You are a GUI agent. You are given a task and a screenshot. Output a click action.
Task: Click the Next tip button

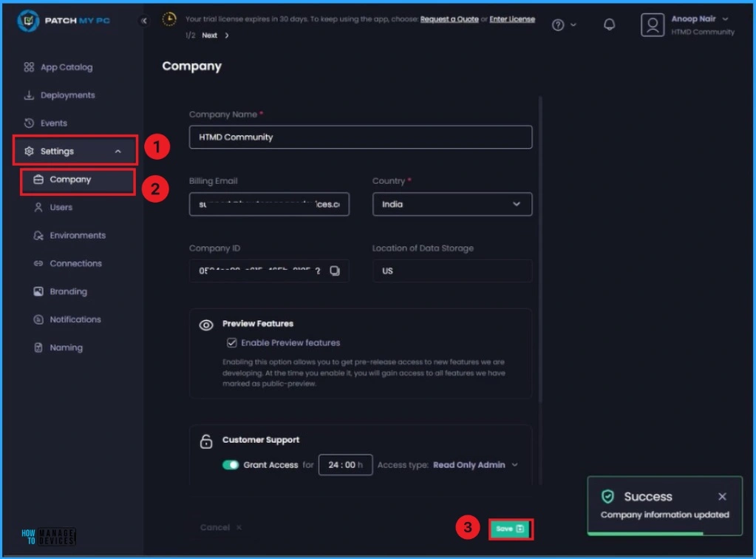pos(209,35)
